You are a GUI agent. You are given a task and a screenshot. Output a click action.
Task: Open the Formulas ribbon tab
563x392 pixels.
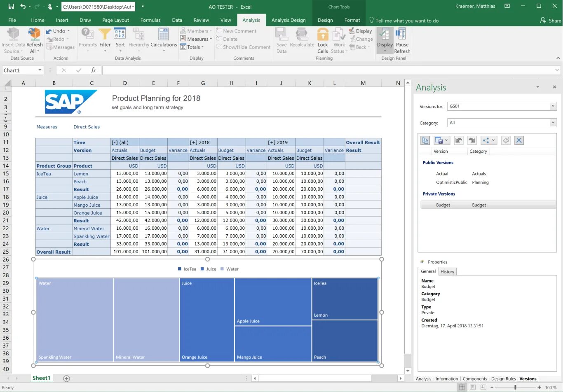pyautogui.click(x=150, y=20)
